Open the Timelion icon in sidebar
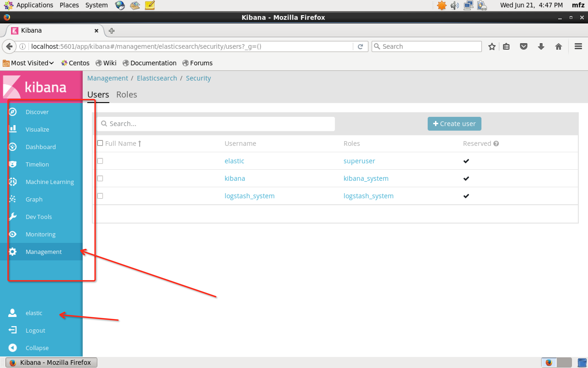Image resolution: width=588 pixels, height=368 pixels. pos(13,164)
